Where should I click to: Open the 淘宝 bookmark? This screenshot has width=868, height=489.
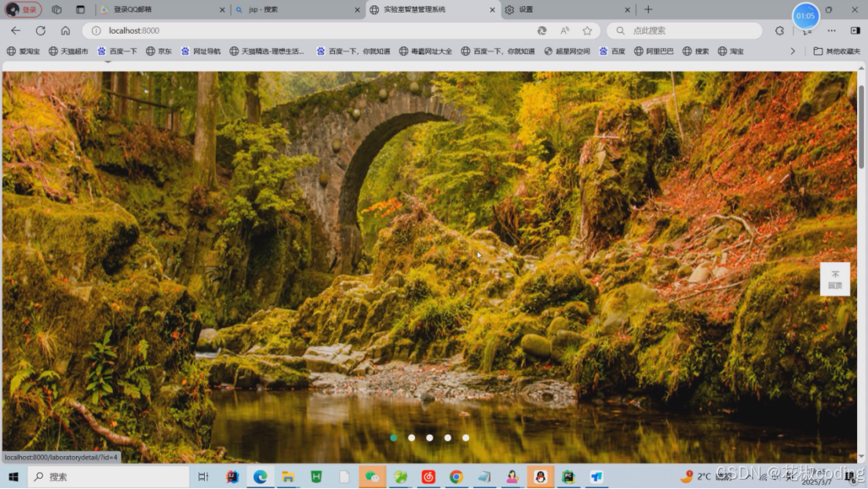pos(731,51)
